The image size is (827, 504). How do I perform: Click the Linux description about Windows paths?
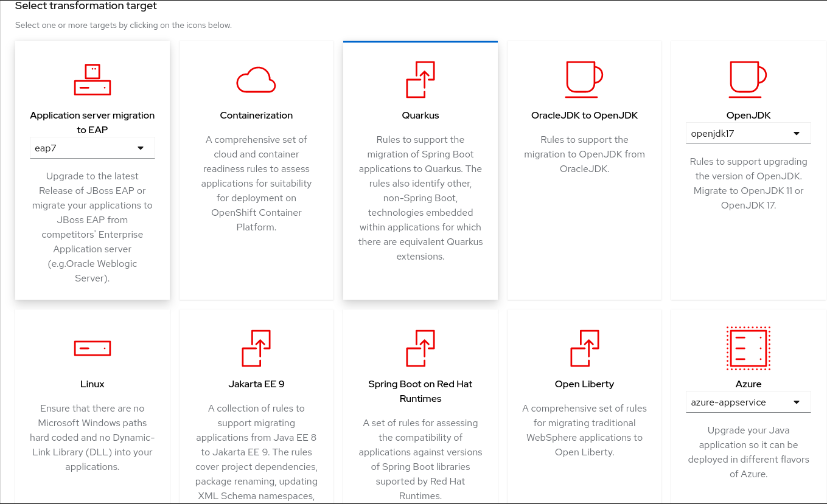(92, 437)
